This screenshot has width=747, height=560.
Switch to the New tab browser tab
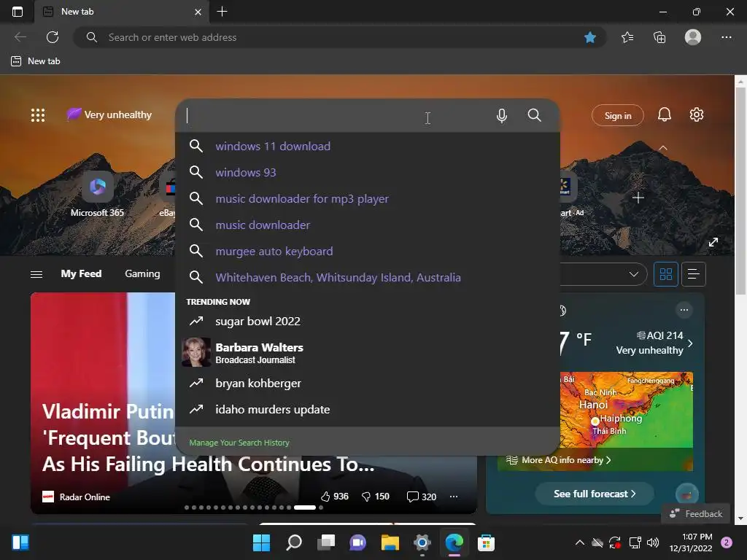pyautogui.click(x=122, y=12)
